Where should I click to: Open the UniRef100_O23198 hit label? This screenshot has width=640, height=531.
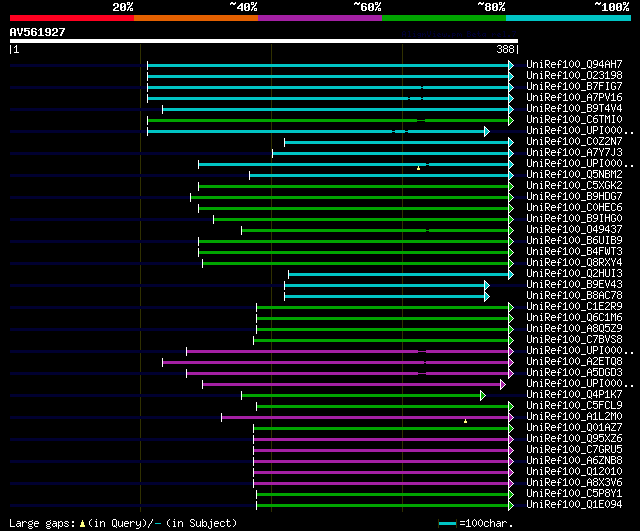(574, 76)
